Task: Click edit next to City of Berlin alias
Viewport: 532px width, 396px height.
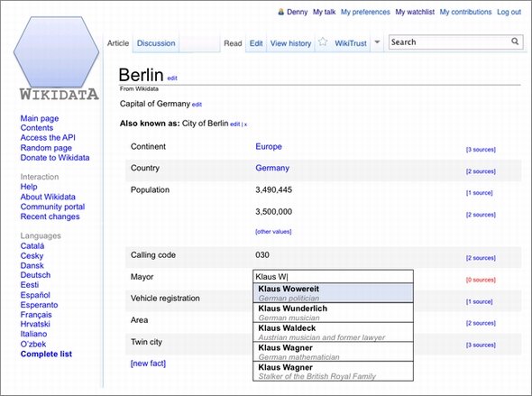Action: (234, 124)
